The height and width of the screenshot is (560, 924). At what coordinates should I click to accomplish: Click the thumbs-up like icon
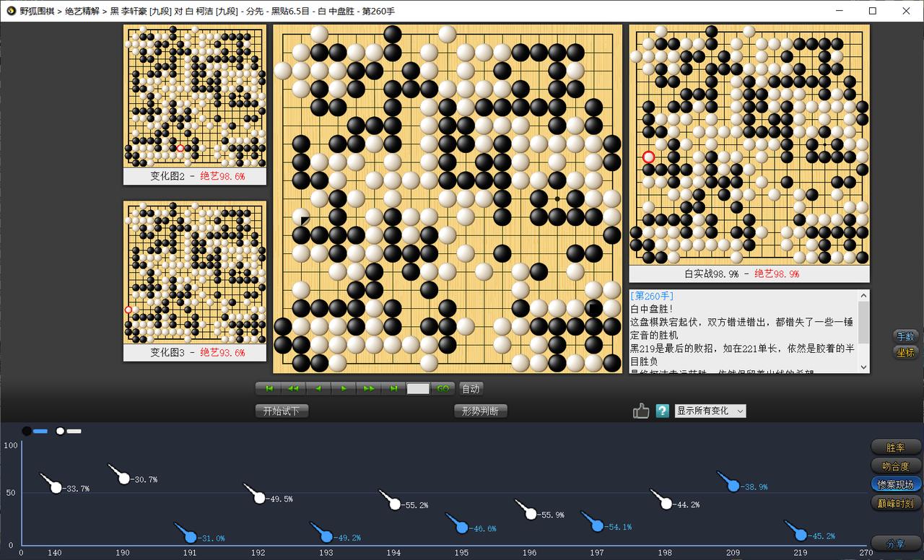(x=641, y=411)
